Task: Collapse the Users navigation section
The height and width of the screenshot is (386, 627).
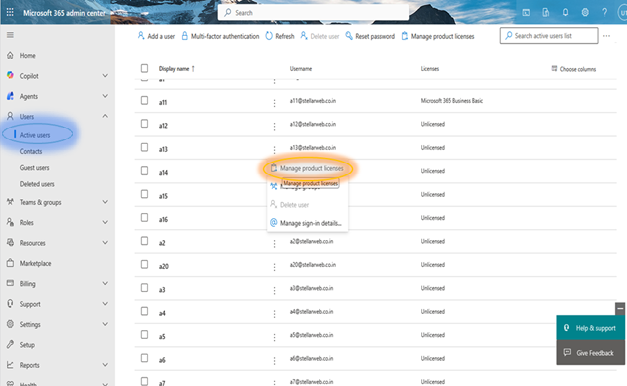Action: [x=105, y=116]
